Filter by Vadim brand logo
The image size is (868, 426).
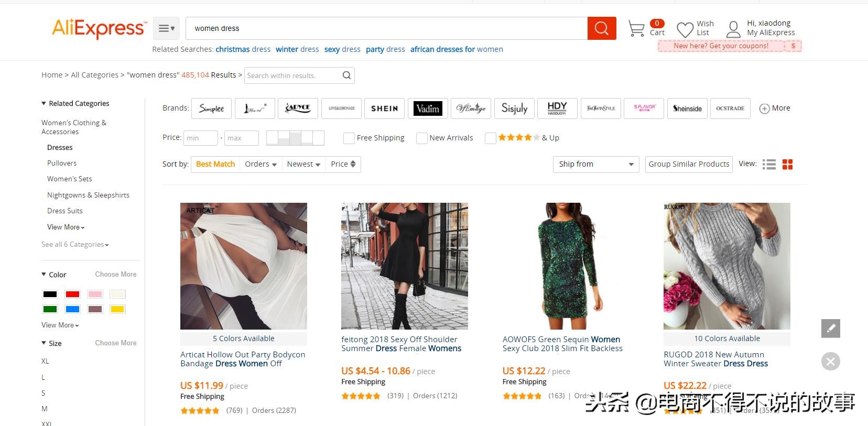[x=428, y=108]
